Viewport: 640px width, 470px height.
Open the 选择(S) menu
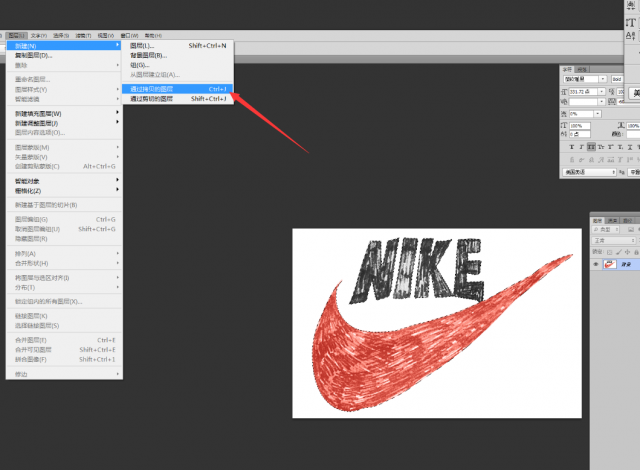pos(61,35)
